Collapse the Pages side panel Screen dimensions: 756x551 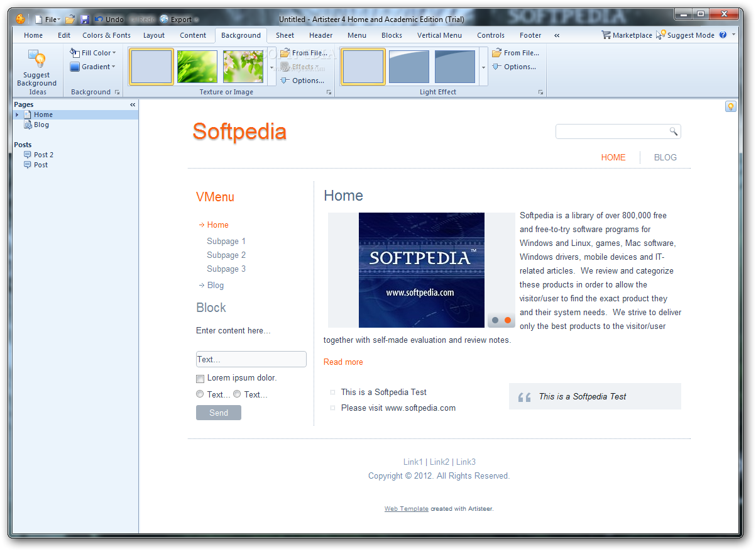click(133, 104)
